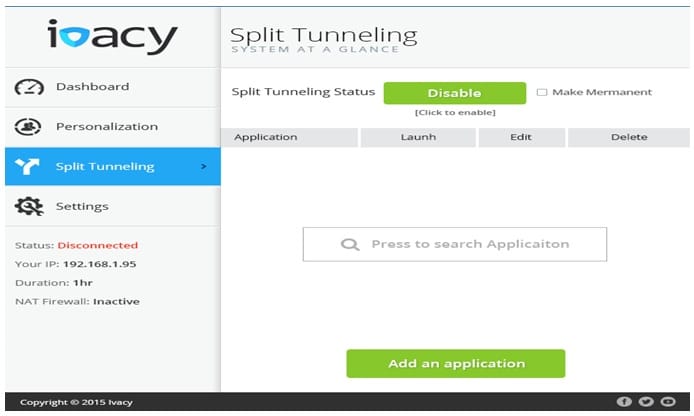Click the Personalization user icon
The height and width of the screenshot is (416, 694).
tap(28, 127)
